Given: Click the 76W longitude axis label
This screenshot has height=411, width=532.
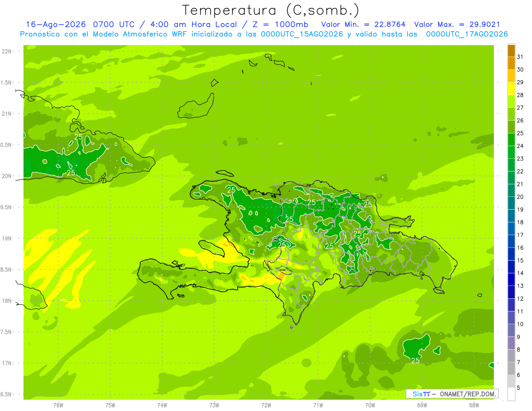Looking at the screenshot, I should click(58, 405).
